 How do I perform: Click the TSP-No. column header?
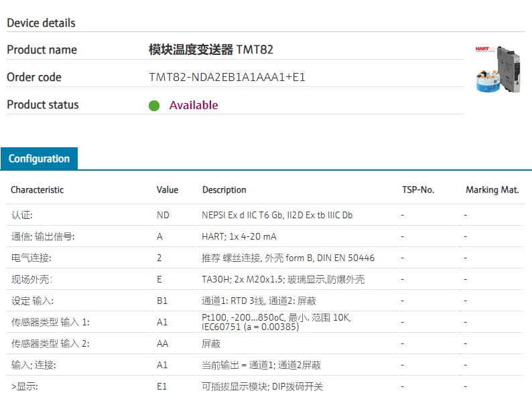tap(418, 190)
